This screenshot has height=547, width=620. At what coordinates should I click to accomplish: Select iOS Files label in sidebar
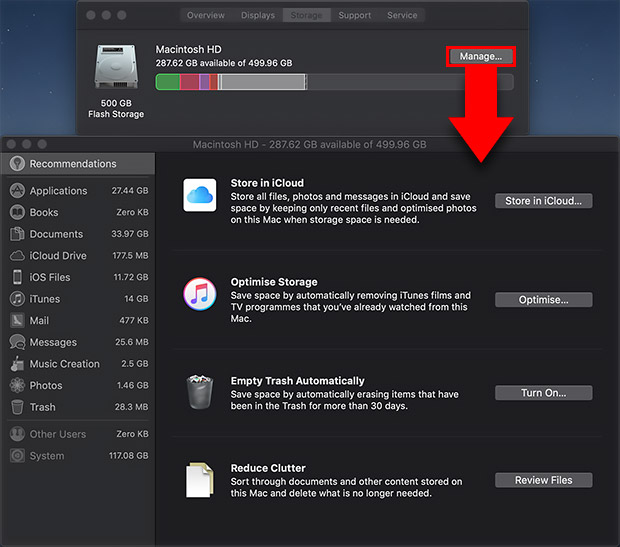50,277
